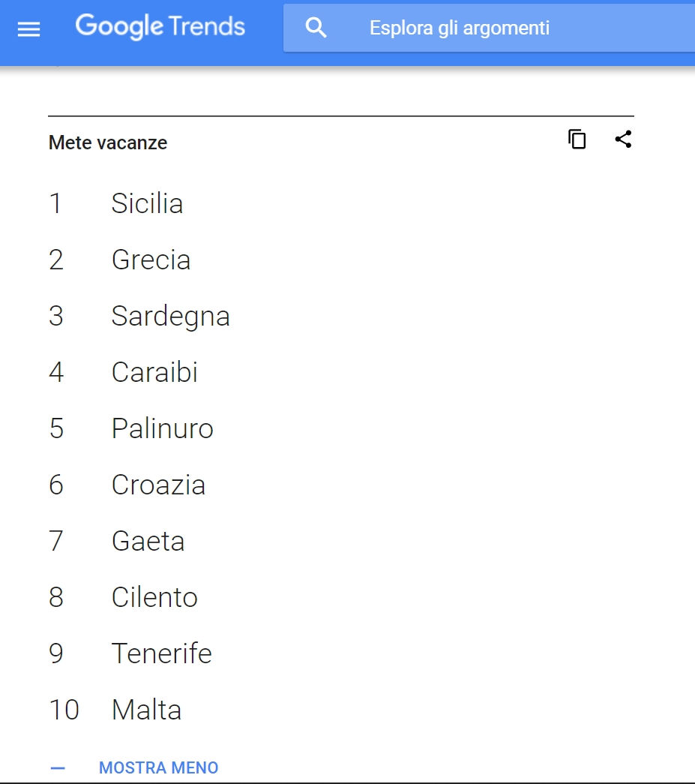Click the Trends word in the logo
The height and width of the screenshot is (784, 695).
(206, 26)
